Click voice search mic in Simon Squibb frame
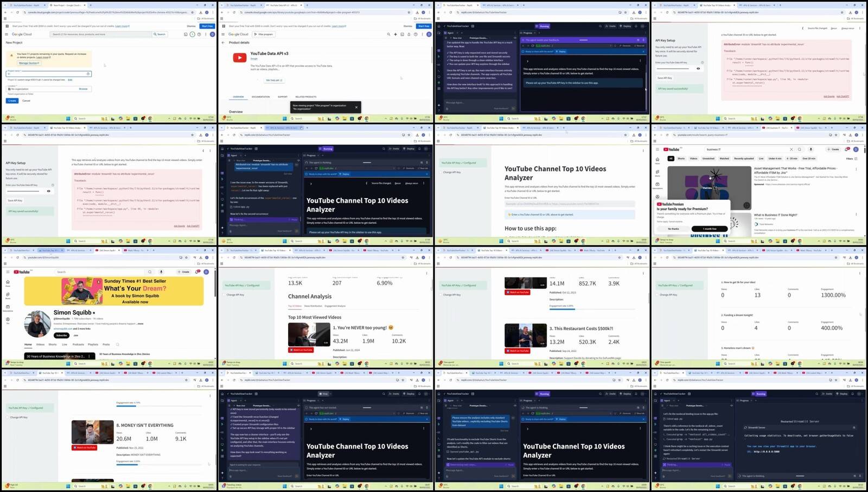 tap(161, 272)
